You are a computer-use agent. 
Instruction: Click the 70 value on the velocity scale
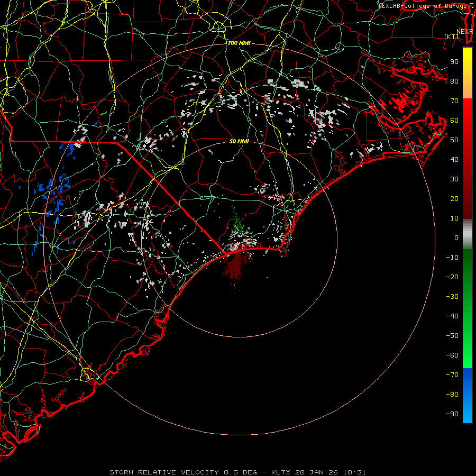454,101
